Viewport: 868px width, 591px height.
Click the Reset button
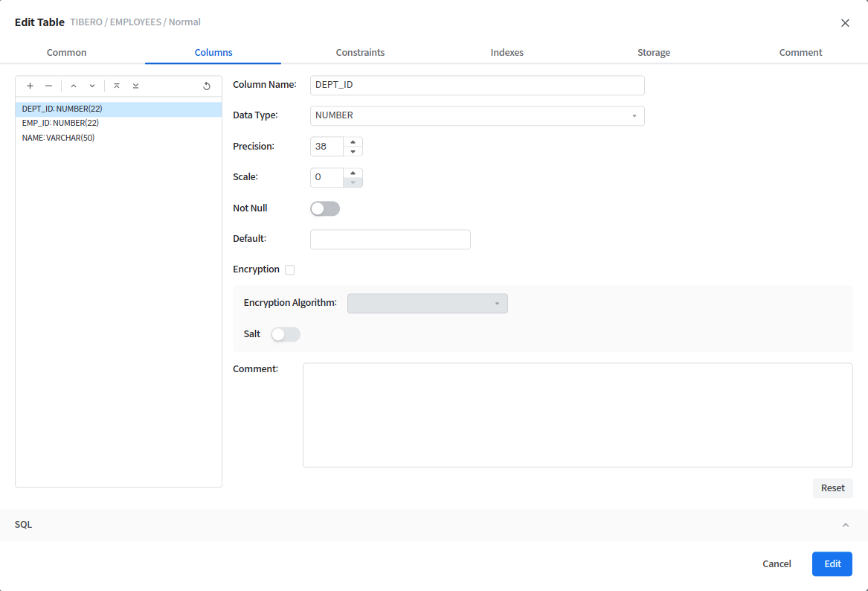pyautogui.click(x=832, y=488)
